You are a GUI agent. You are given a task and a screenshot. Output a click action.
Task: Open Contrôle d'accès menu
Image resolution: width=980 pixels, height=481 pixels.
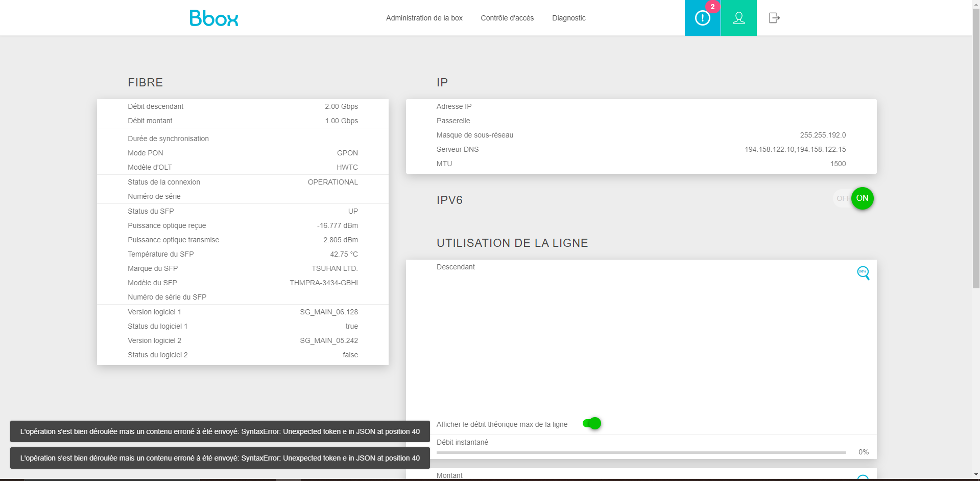507,18
